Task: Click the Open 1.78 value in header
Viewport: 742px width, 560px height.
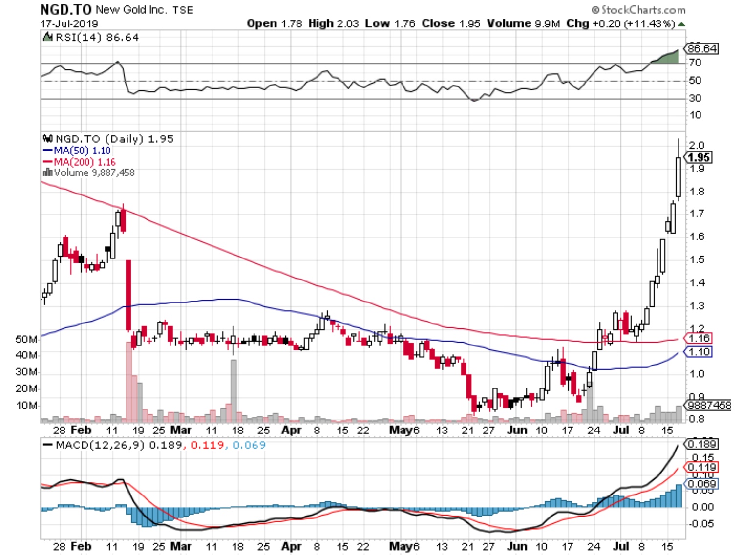Action: click(x=275, y=23)
